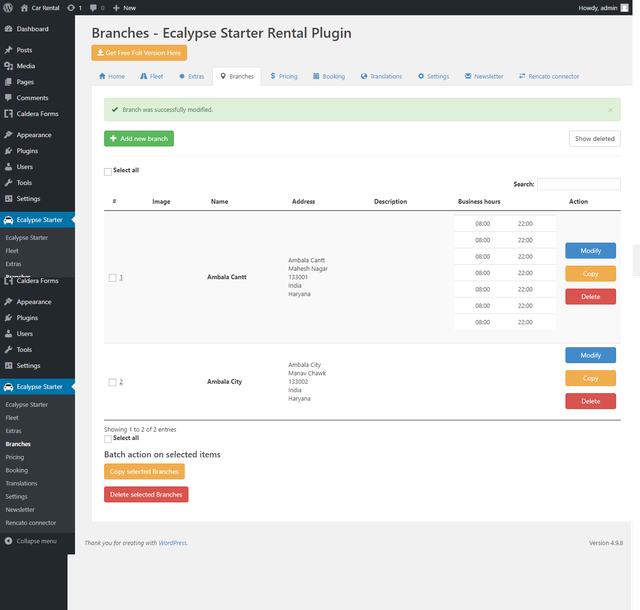Check the Ambala City row checkbox
640x610 pixels.
(x=112, y=382)
